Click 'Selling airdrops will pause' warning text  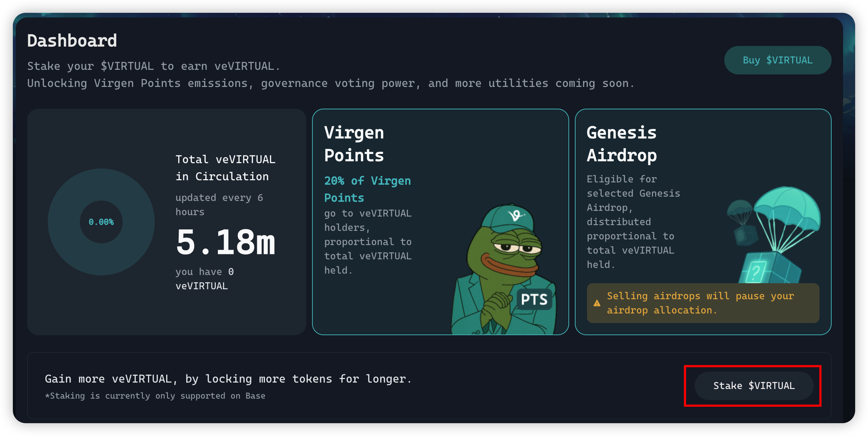700,303
